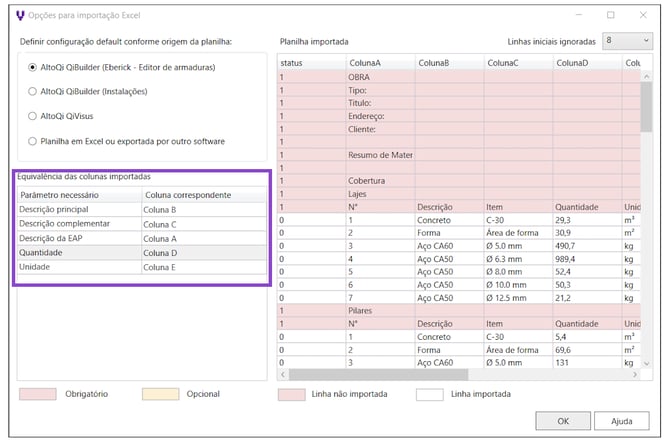
Task: Click the ColunaA column header
Action: [379, 63]
